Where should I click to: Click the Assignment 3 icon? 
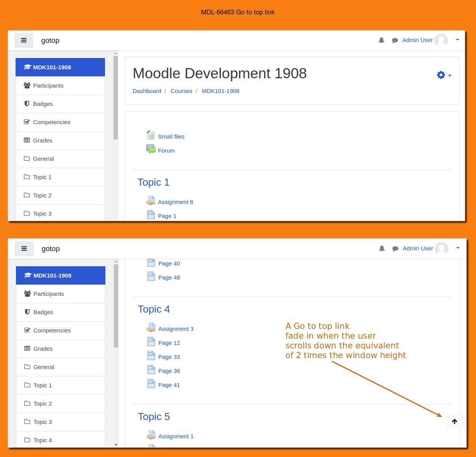coord(151,327)
